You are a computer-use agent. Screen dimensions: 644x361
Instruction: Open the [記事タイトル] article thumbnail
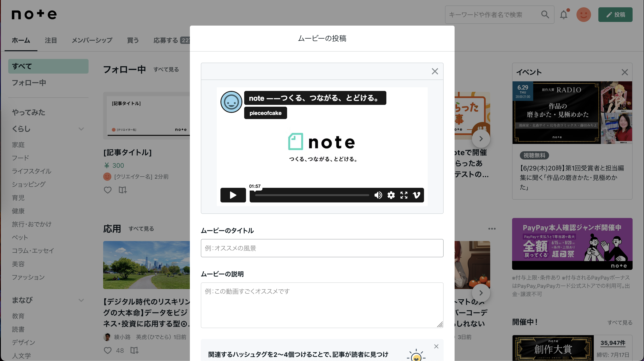click(147, 116)
